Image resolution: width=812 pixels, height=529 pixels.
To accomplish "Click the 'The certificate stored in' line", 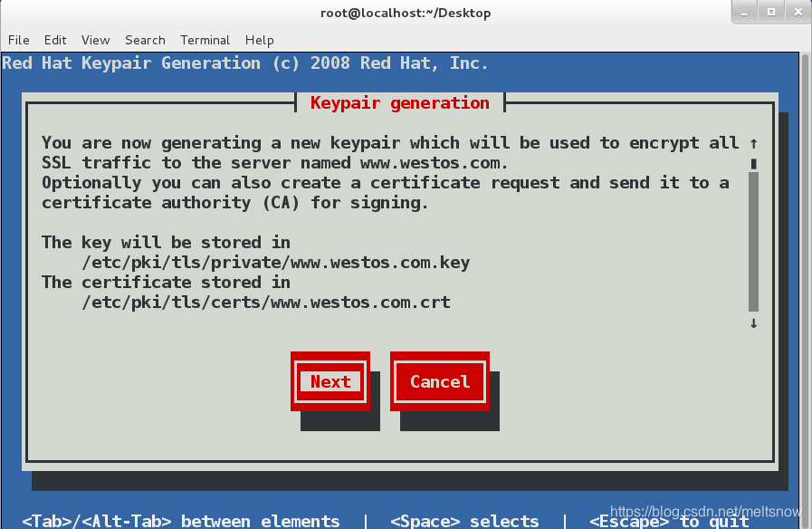I will point(167,283).
